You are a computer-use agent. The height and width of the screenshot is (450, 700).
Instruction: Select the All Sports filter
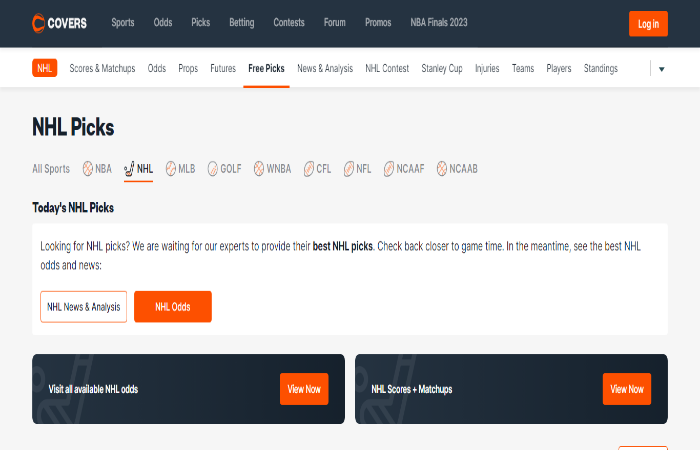[51, 169]
